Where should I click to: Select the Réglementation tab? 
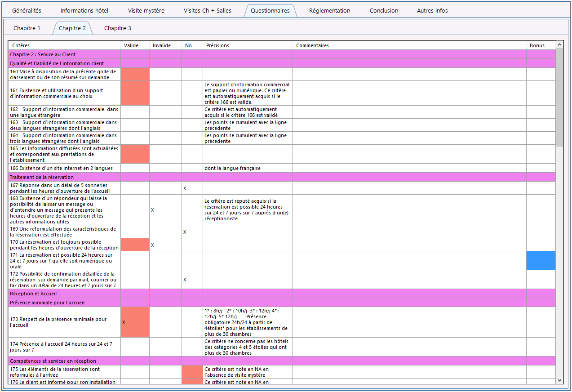tap(329, 10)
